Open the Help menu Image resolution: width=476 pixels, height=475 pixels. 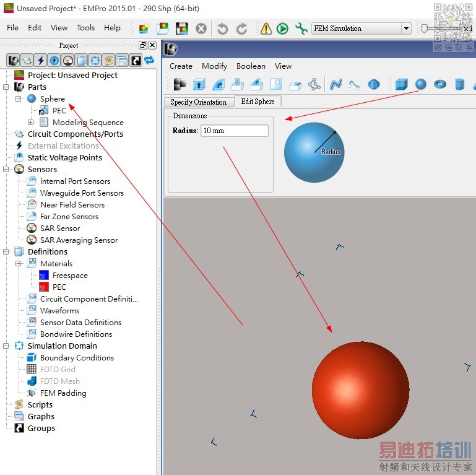[112, 28]
